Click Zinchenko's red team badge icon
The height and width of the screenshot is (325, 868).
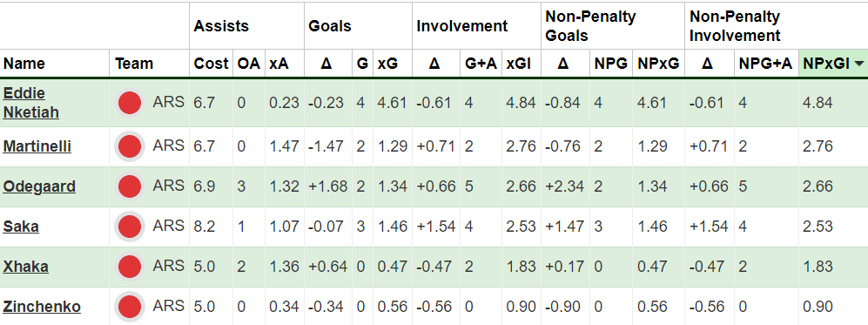click(130, 307)
